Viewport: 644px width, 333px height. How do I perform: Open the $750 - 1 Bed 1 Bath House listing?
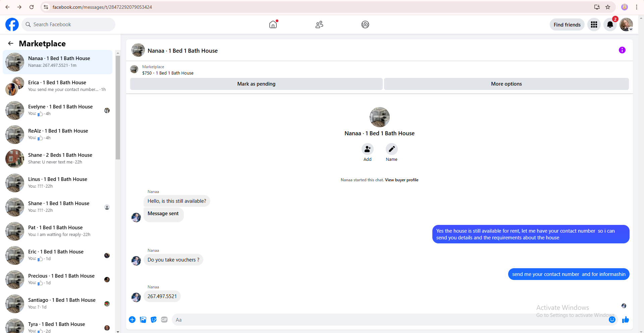click(x=168, y=73)
